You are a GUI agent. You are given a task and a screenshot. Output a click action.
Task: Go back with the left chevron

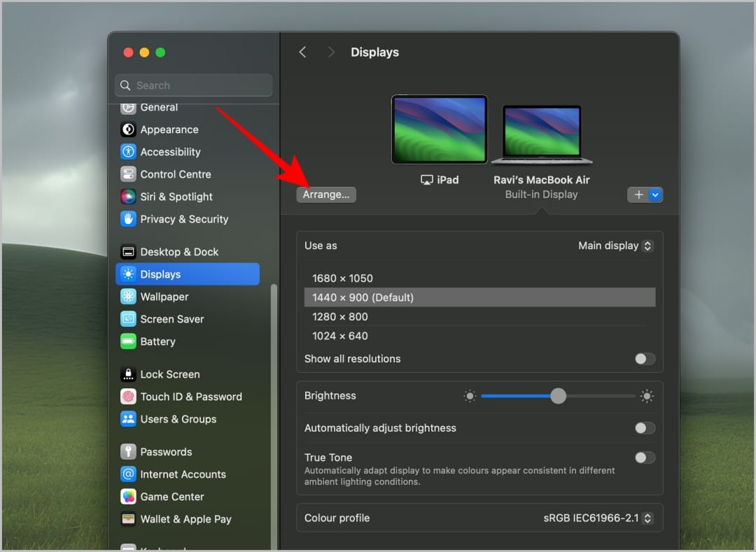303,52
